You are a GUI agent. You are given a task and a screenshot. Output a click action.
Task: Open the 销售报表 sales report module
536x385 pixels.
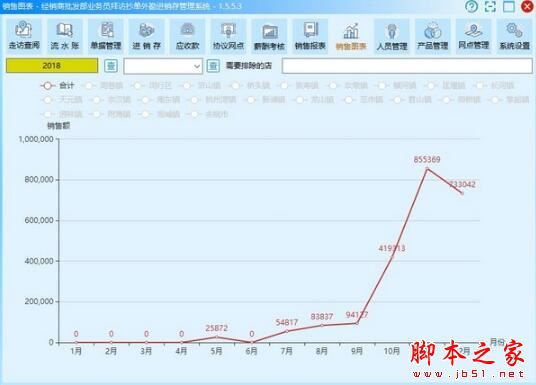310,36
